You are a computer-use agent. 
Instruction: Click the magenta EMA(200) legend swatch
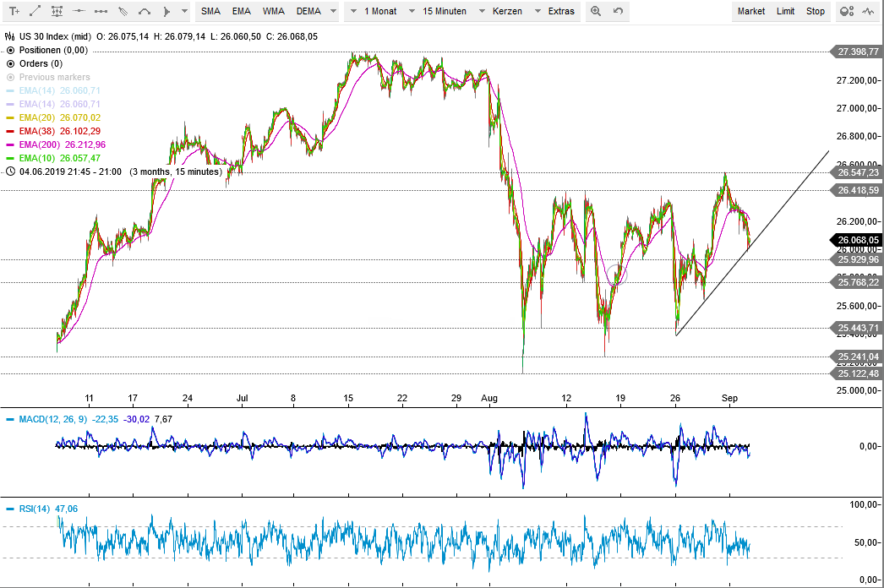click(x=10, y=144)
